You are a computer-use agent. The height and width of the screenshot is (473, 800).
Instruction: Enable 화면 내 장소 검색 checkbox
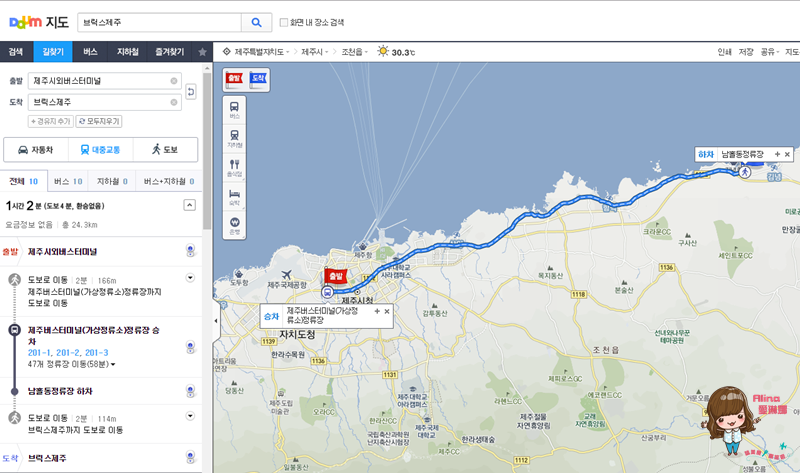pyautogui.click(x=284, y=22)
